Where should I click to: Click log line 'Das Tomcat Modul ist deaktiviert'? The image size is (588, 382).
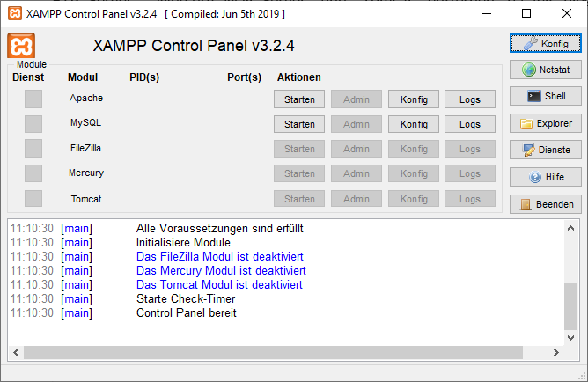click(219, 285)
